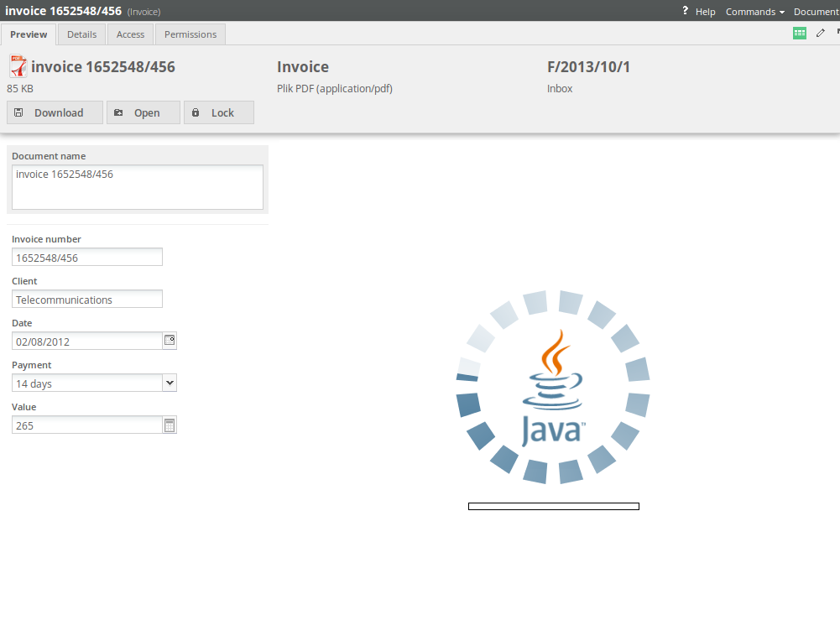The width and height of the screenshot is (840, 636).
Task: Open the Commands dropdown menu
Action: pyautogui.click(x=754, y=12)
